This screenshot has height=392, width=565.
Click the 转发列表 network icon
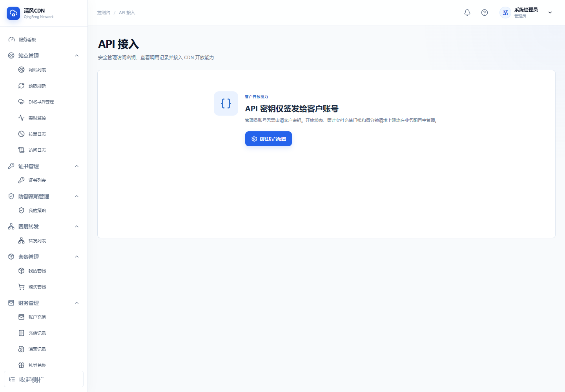[x=22, y=241]
